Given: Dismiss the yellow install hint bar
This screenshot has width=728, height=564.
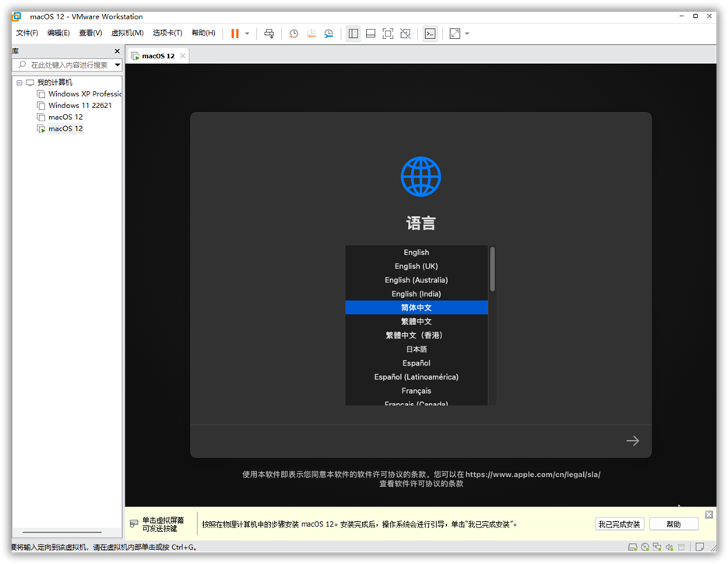Looking at the screenshot, I should [709, 514].
